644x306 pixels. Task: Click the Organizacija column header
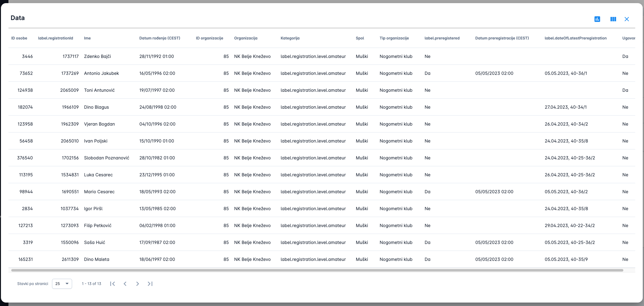(246, 38)
